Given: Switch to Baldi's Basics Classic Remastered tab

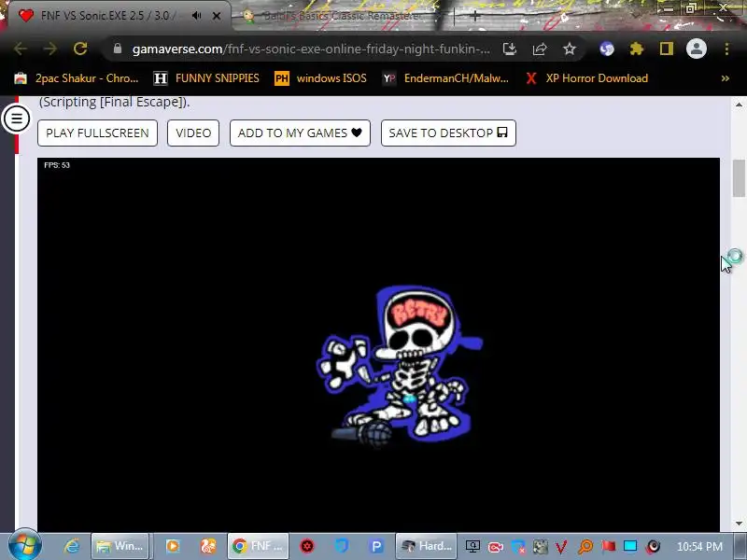Looking at the screenshot, I should coord(342,16).
